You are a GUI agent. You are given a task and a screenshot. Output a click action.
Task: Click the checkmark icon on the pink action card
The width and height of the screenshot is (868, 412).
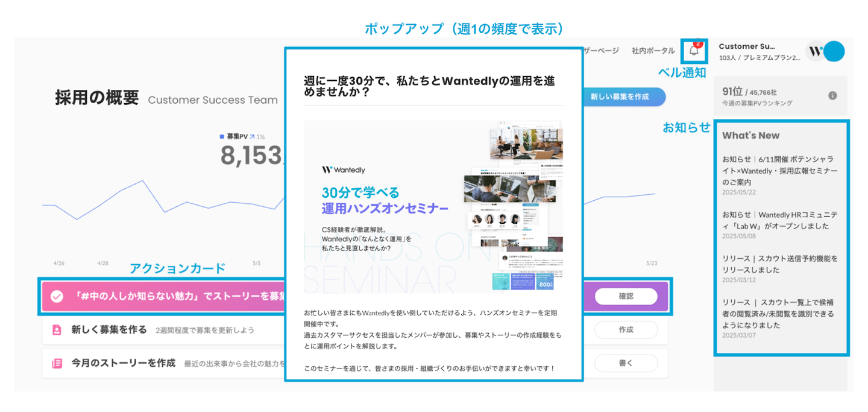[x=57, y=297]
